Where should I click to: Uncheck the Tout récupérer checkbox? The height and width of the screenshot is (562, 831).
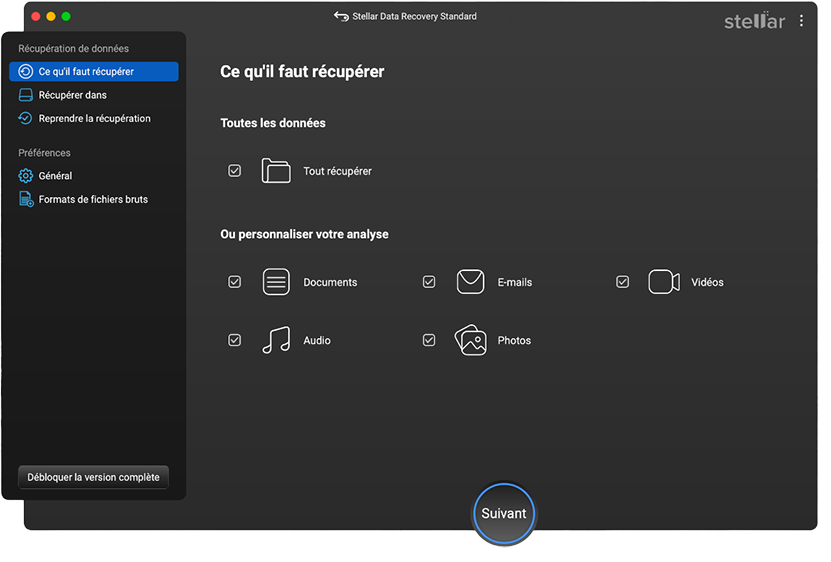235,171
